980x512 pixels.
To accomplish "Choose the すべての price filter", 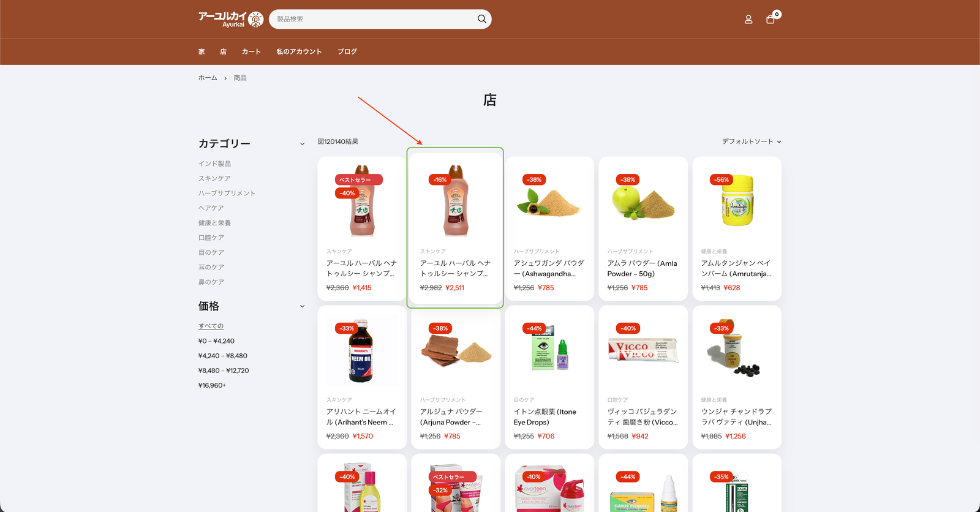I will pos(211,326).
